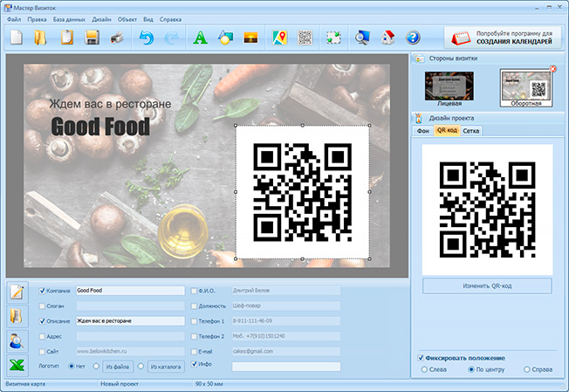569x392 pixels.
Task: Click the Описание text field
Action: click(130, 321)
